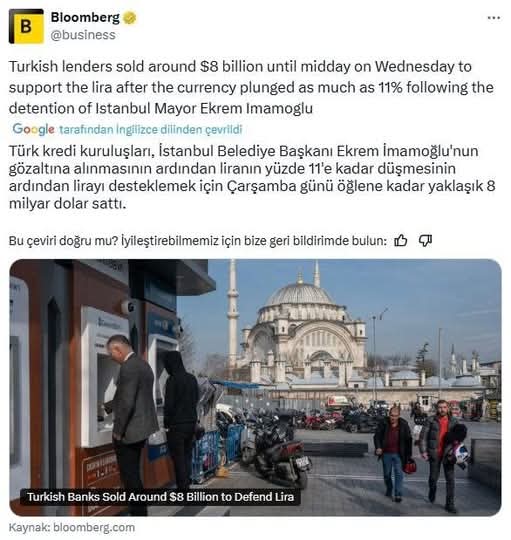Open the Bloomberg profile avatar
This screenshot has height=540, width=511.
[26, 27]
